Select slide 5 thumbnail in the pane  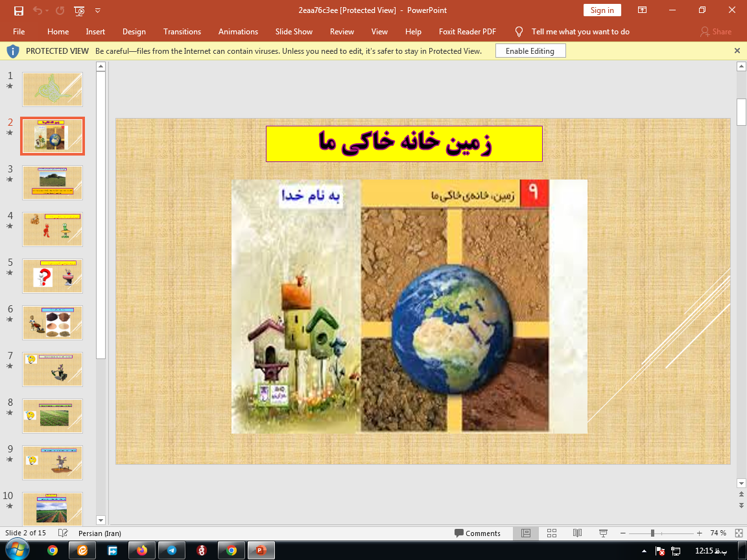(52, 275)
